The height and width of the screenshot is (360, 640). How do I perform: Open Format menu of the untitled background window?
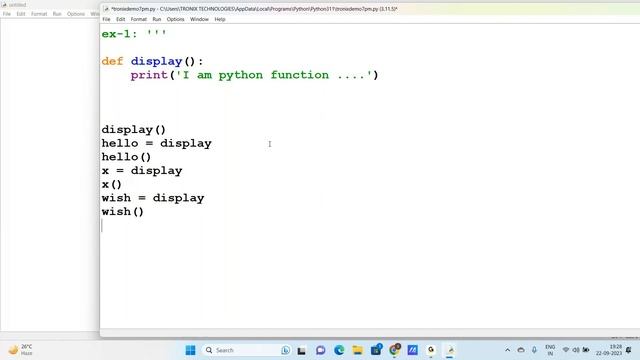39,14
